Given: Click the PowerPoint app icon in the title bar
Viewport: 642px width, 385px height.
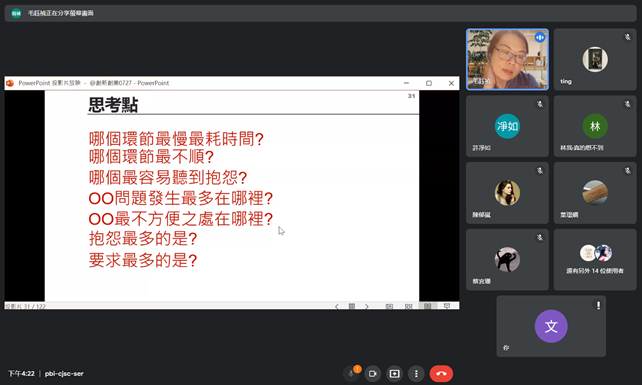Looking at the screenshot, I should [10, 83].
